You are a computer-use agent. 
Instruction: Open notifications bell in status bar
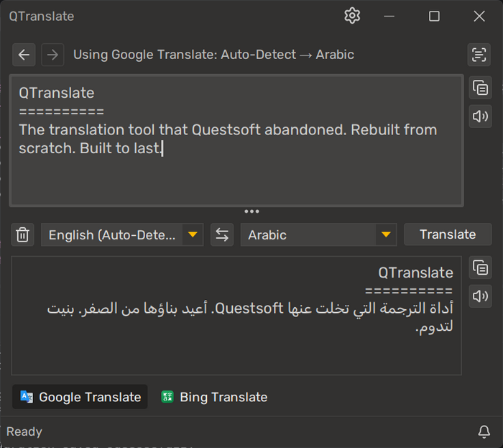pos(484,431)
